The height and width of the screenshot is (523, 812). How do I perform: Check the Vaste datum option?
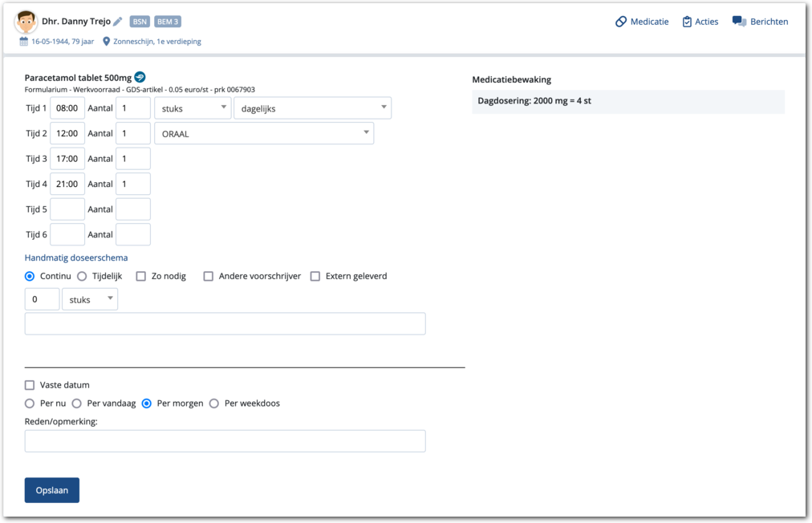point(30,385)
